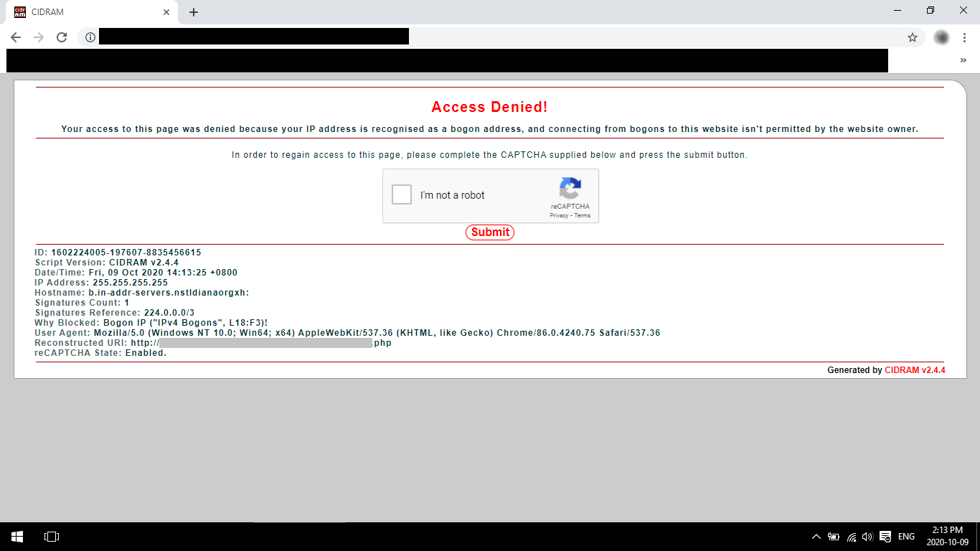Expand the bookmarks bar overflow chevron

pos(963,60)
